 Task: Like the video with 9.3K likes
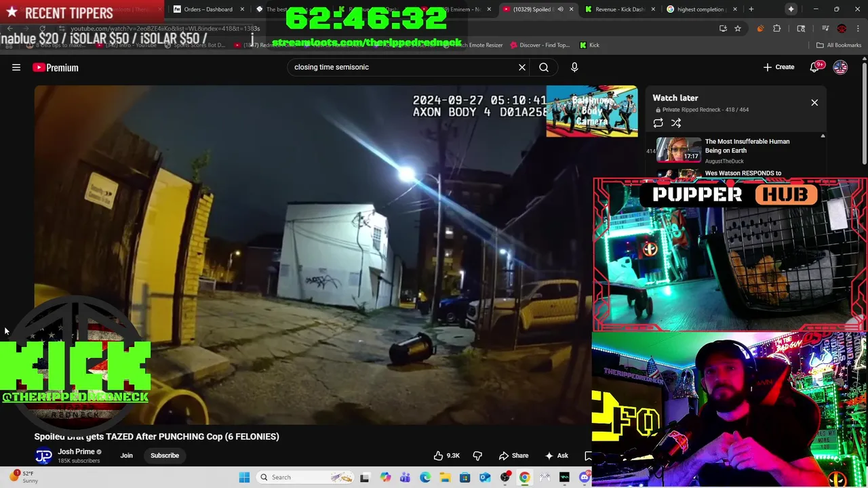[446, 455]
